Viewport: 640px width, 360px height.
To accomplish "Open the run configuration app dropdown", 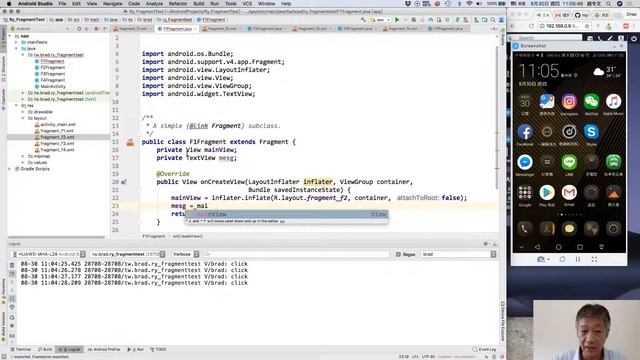I will (x=380, y=20).
